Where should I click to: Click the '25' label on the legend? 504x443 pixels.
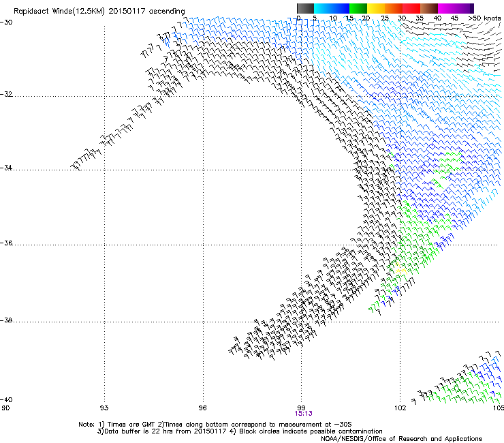(x=385, y=18)
